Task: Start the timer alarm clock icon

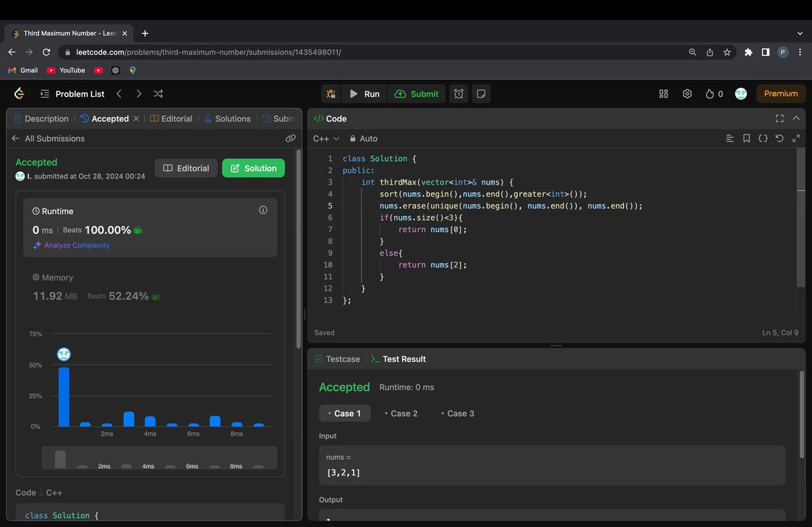Action: click(x=459, y=94)
